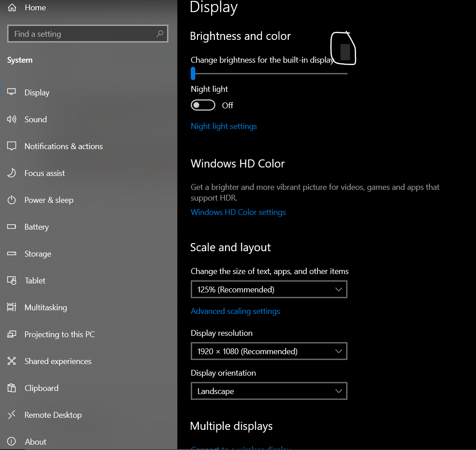This screenshot has width=476, height=450.
Task: Select Clipboard settings page
Action: click(x=41, y=388)
